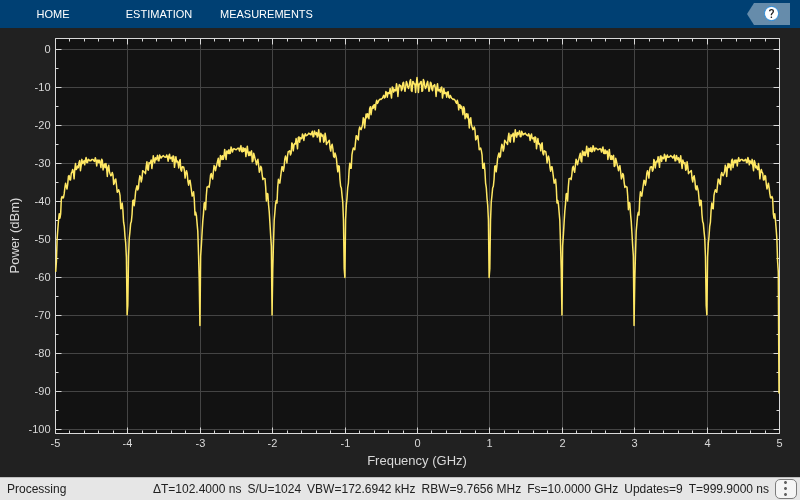Select the MEASUREMENTS tab
Viewport: 800px width, 500px height.
pyautogui.click(x=266, y=14)
